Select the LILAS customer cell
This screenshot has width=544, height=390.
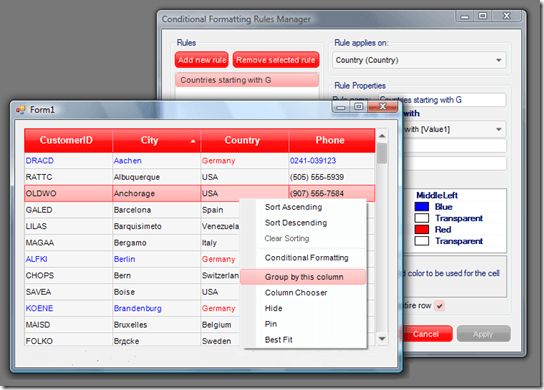tap(68, 226)
